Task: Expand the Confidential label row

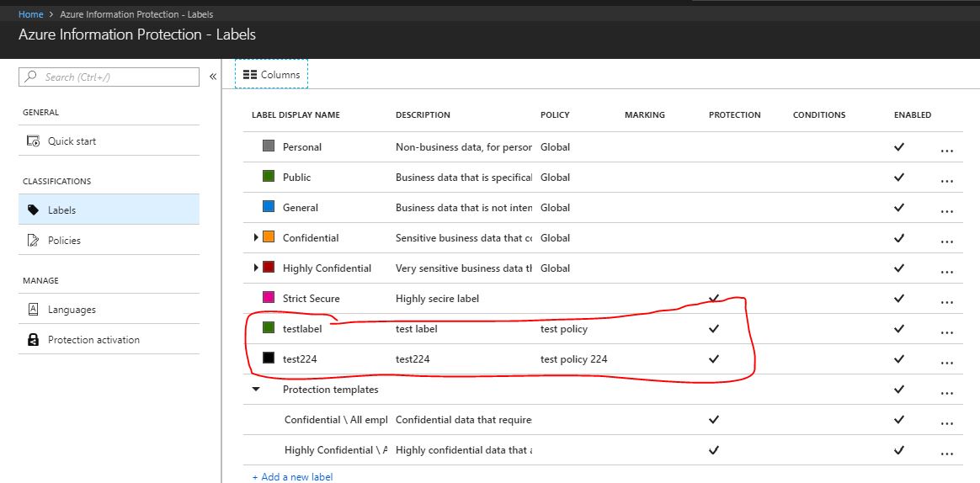Action: (256, 237)
